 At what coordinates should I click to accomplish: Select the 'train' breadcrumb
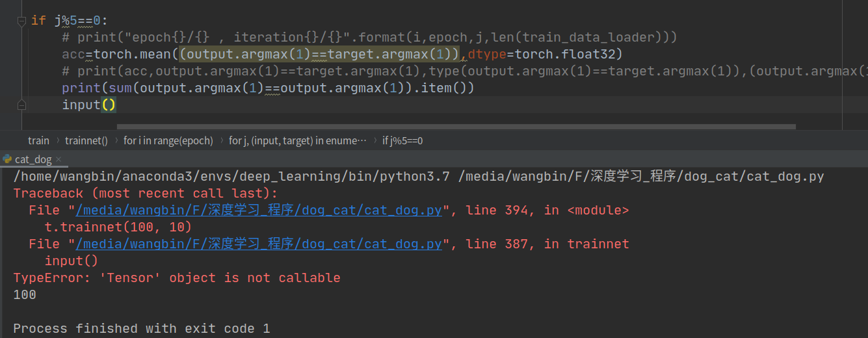(38, 140)
